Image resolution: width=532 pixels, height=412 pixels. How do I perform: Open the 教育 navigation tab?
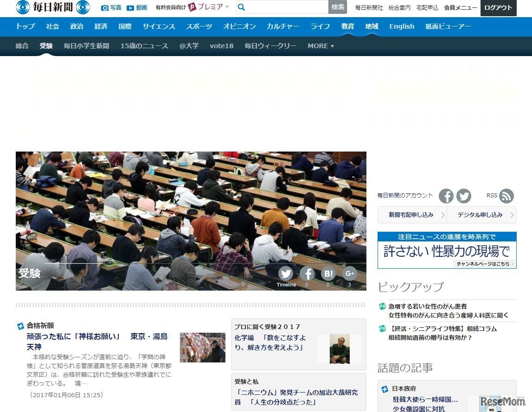347,26
